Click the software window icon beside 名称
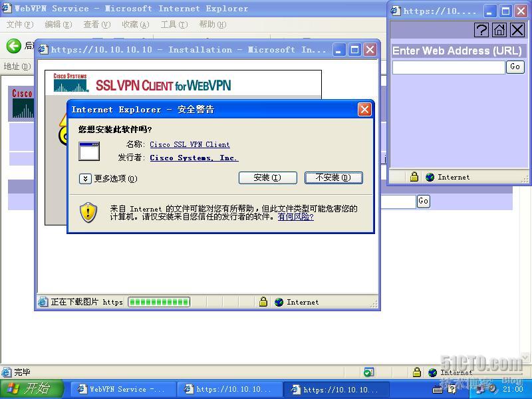This screenshot has height=399, width=532. [89, 152]
